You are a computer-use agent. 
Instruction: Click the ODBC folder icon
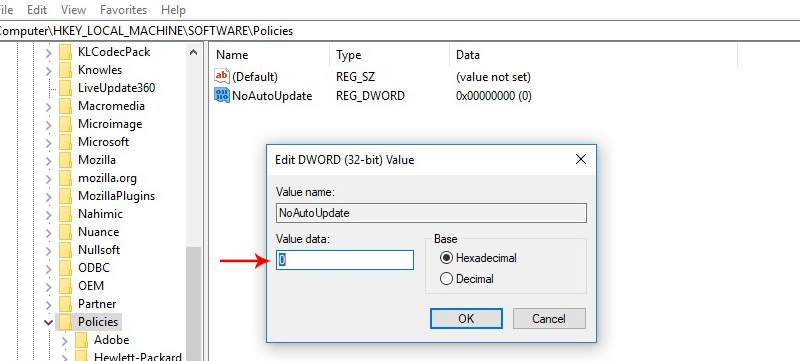(65, 268)
